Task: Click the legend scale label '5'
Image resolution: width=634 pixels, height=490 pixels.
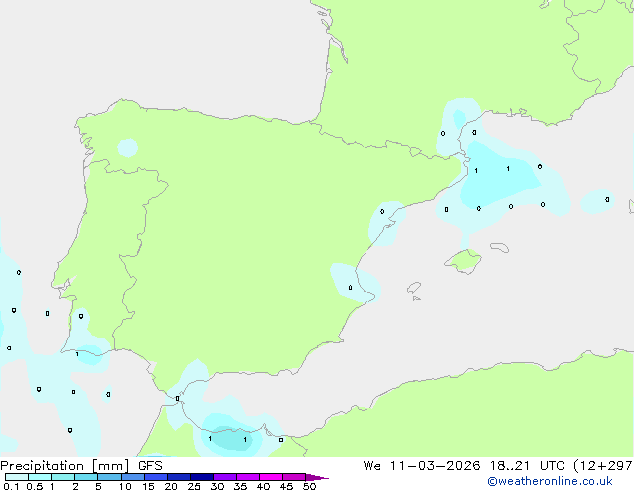Action: click(x=98, y=486)
